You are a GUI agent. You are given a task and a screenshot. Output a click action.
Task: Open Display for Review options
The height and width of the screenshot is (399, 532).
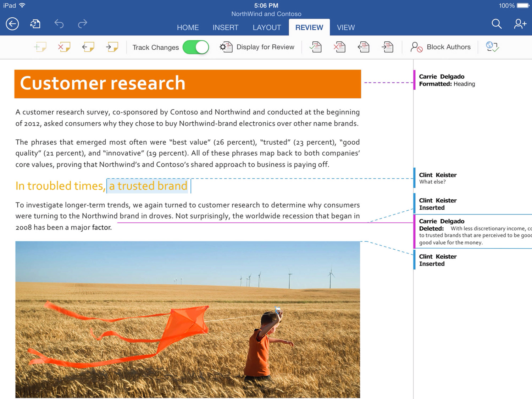click(257, 47)
